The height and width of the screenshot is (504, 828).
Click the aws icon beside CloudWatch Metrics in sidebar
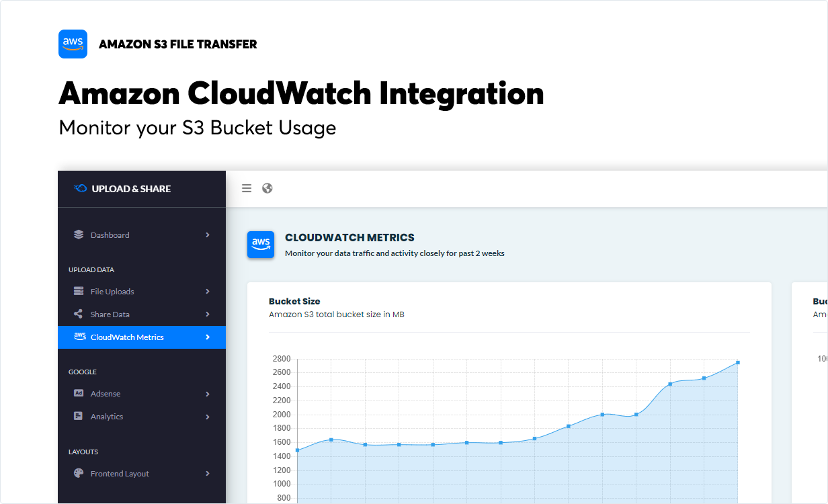pyautogui.click(x=79, y=337)
